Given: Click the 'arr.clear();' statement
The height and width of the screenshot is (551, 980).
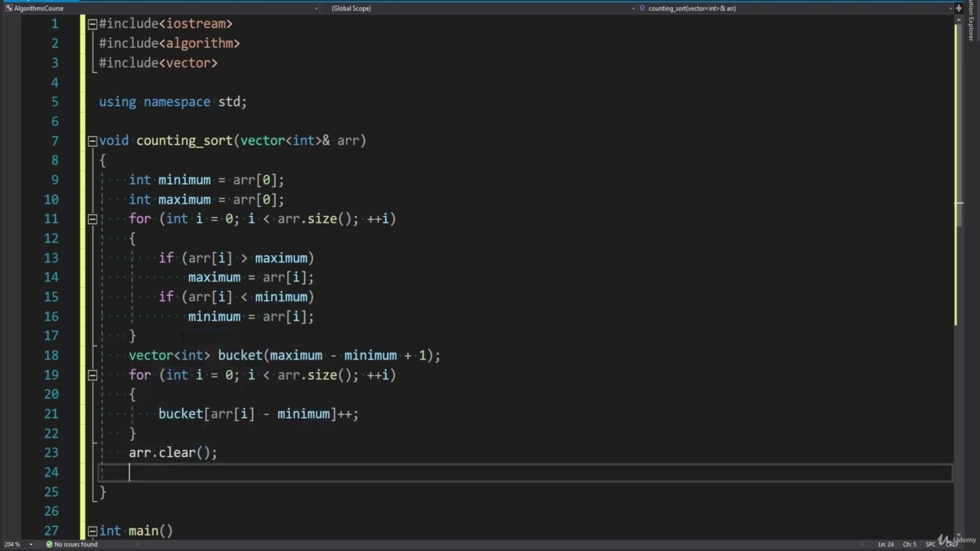Looking at the screenshot, I should tap(173, 453).
